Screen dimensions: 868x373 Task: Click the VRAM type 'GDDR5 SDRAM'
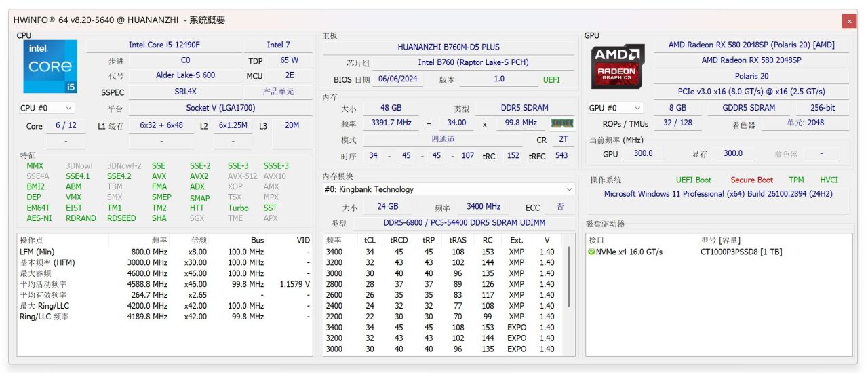pos(750,108)
